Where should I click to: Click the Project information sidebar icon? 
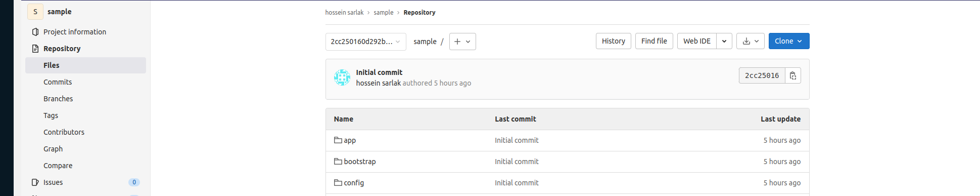[x=35, y=32]
